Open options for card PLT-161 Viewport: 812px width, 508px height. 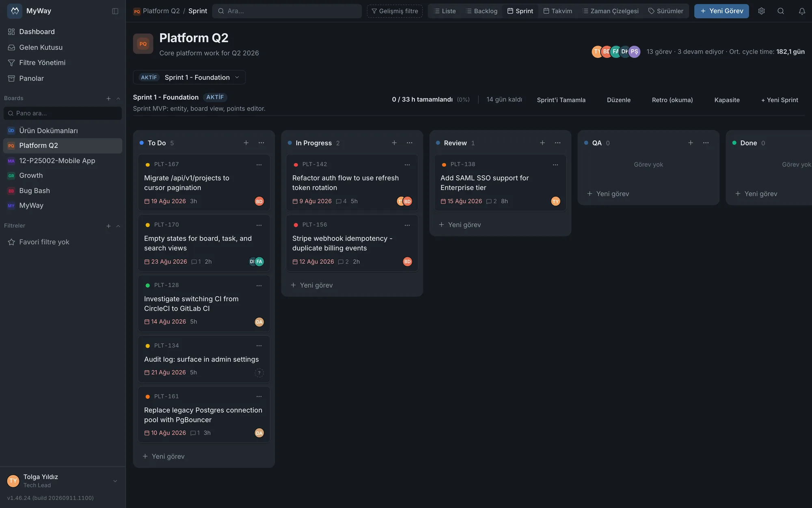259,397
